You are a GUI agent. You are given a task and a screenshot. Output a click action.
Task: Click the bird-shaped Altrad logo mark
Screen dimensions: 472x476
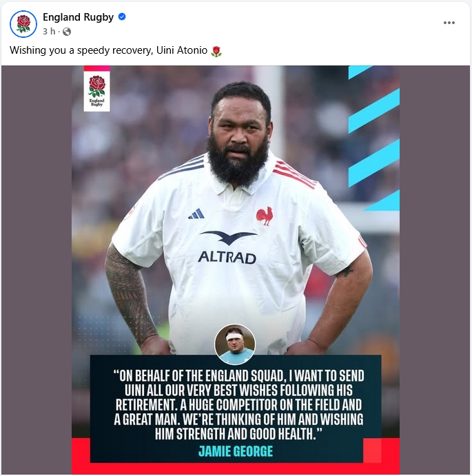[x=228, y=238]
